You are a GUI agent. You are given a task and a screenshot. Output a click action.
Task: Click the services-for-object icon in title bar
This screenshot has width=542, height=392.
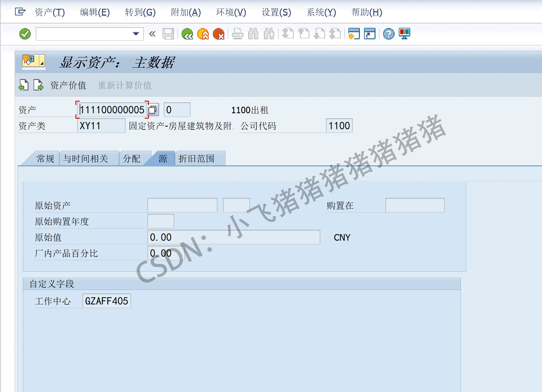[30, 60]
